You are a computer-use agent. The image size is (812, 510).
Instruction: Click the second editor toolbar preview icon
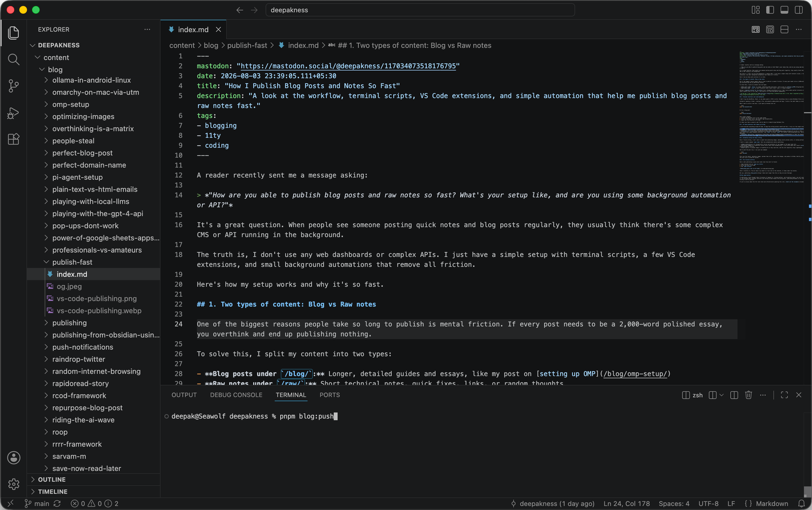[770, 29]
